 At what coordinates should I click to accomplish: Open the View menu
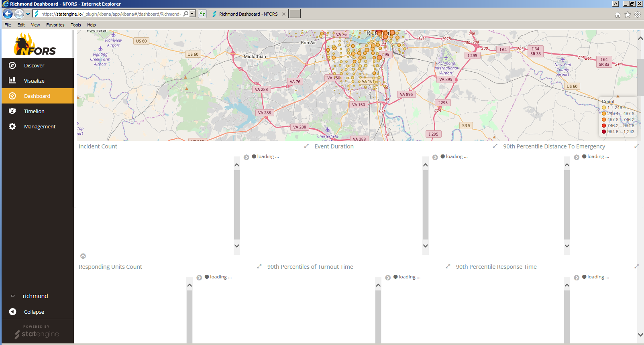tap(35, 25)
